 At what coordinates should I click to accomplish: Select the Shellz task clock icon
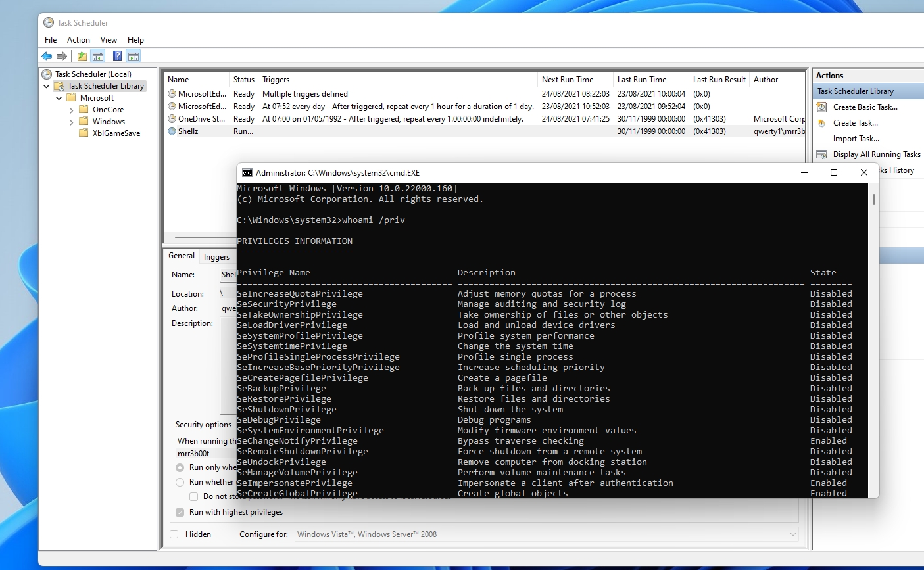click(x=172, y=131)
